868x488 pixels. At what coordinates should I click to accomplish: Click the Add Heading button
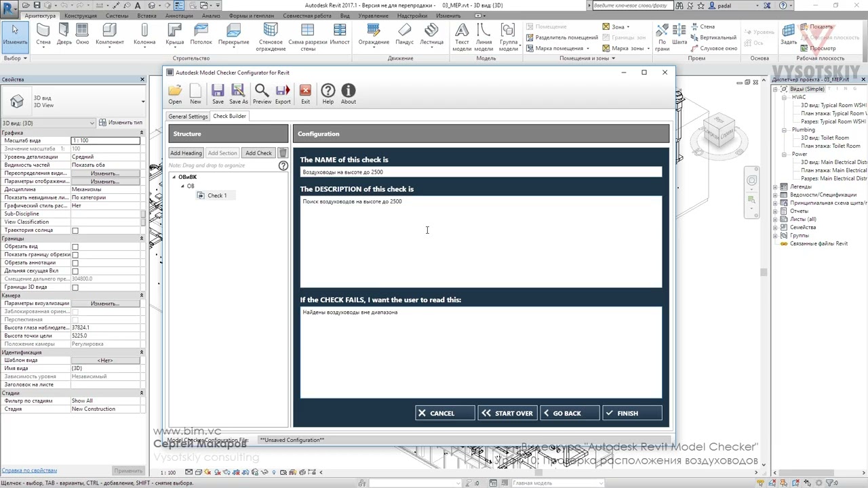[x=186, y=153]
